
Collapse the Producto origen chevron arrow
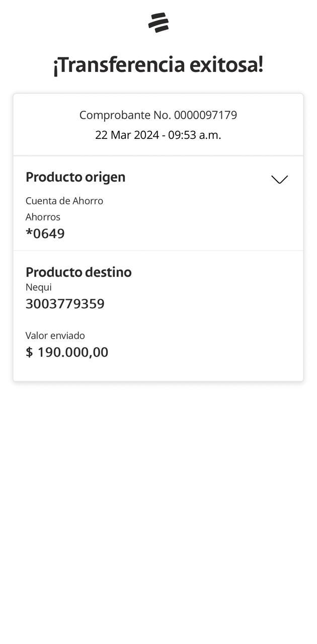(x=279, y=180)
